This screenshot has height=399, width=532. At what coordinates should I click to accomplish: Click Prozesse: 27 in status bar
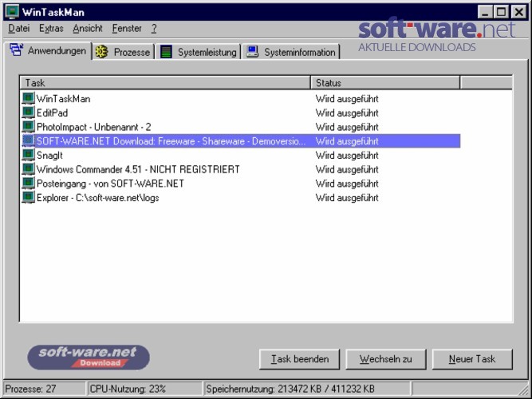tap(30, 389)
